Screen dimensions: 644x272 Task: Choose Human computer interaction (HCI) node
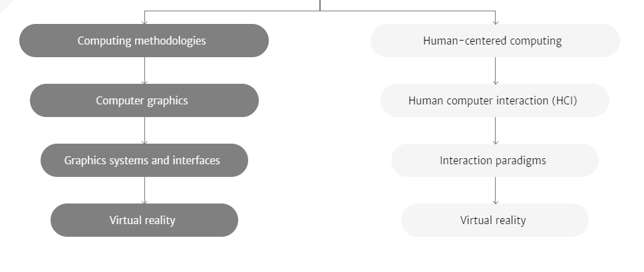(x=495, y=100)
